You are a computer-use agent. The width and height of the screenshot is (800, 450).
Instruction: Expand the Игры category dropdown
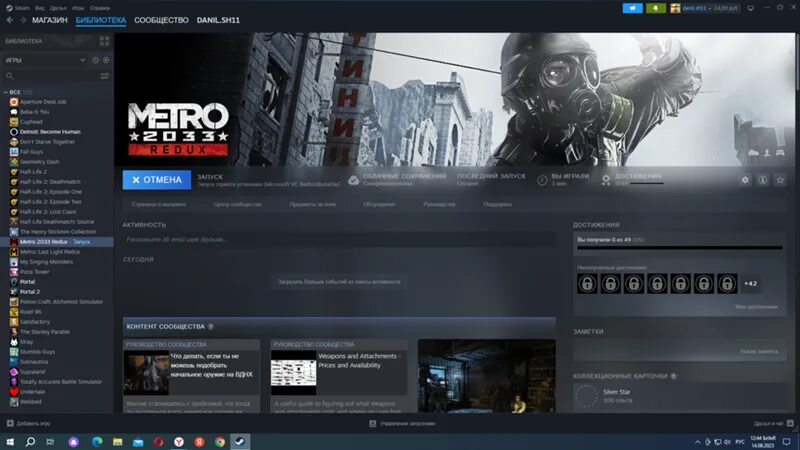(x=83, y=60)
